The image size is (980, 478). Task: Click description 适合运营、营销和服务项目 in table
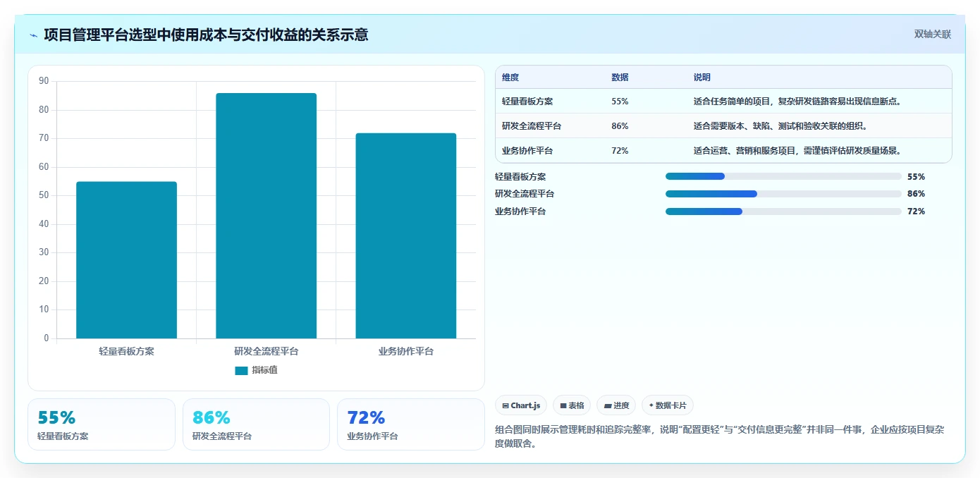click(x=797, y=151)
